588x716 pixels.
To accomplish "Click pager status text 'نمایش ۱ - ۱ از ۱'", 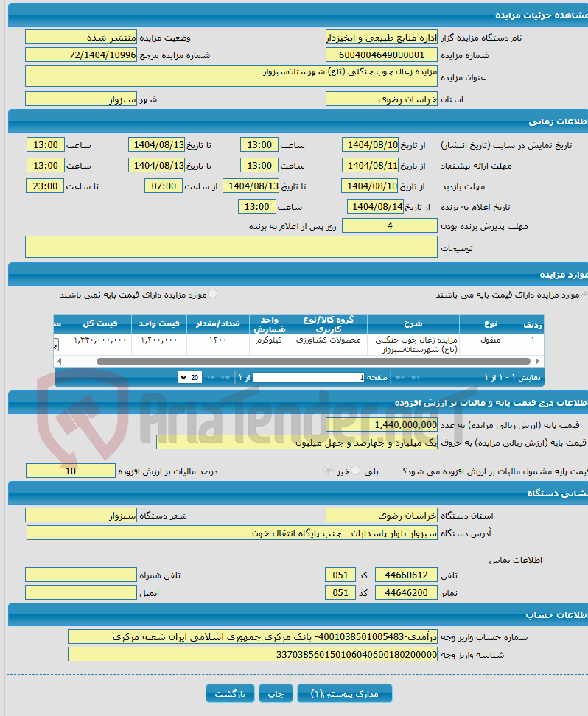I will [x=513, y=378].
